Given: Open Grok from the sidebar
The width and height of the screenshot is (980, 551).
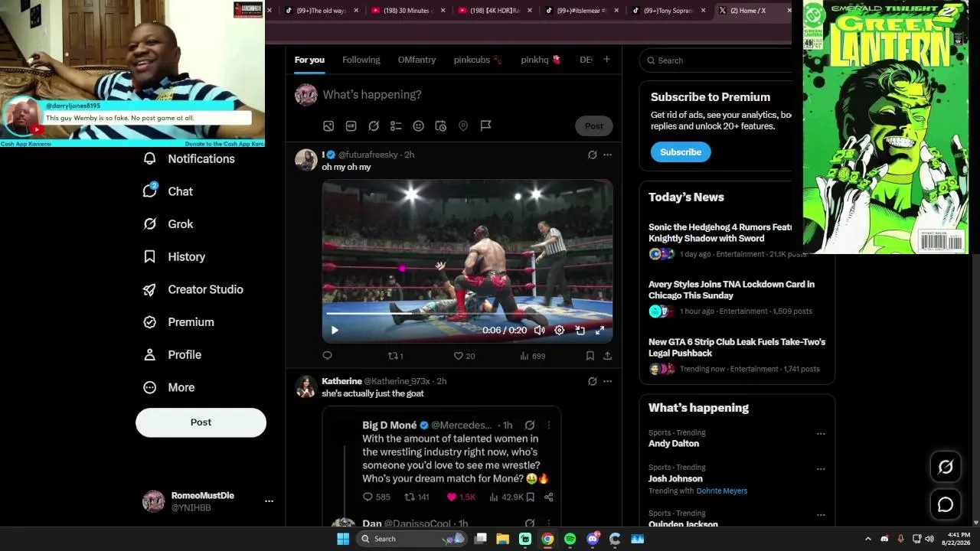Looking at the screenshot, I should coord(168,224).
